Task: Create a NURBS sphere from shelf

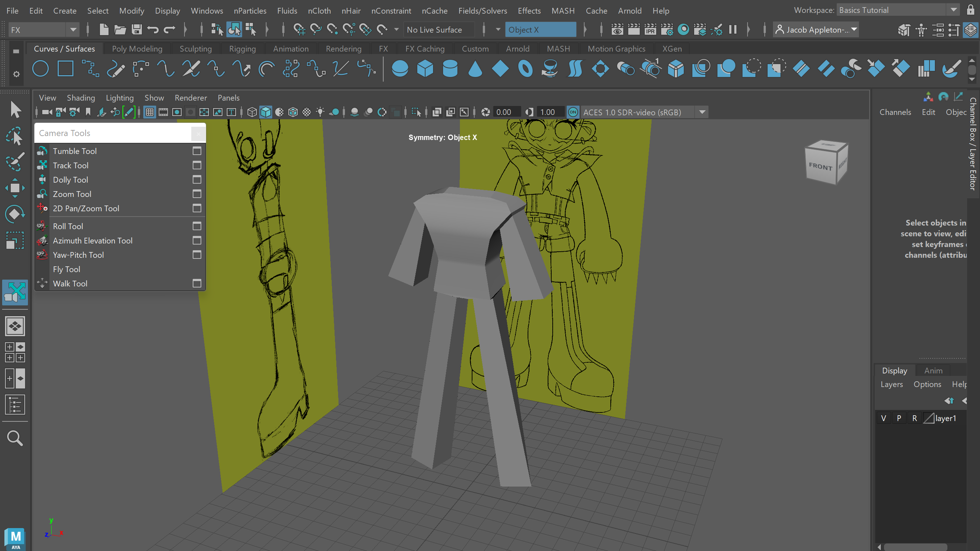Action: (400, 69)
